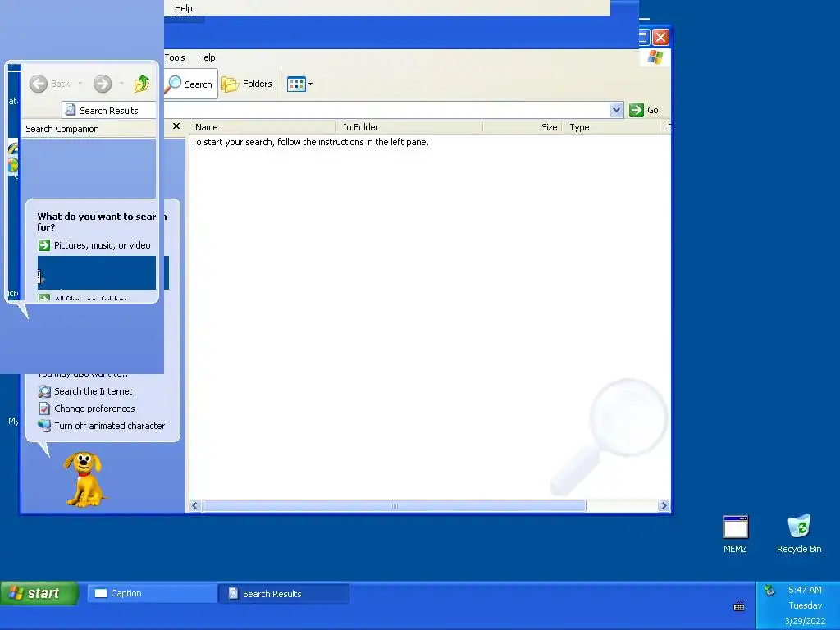Image resolution: width=840 pixels, height=630 pixels.
Task: Click the horizontal scrollbar left arrow
Action: click(195, 505)
